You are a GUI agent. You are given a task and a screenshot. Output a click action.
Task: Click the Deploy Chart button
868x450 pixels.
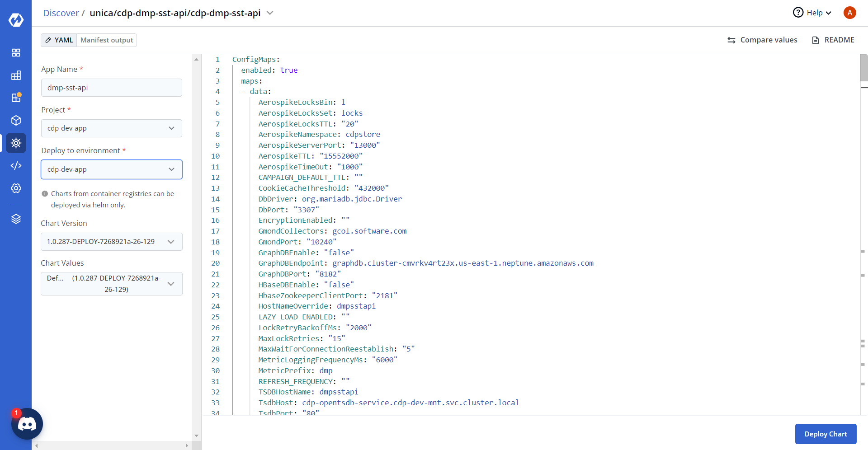[x=826, y=434]
